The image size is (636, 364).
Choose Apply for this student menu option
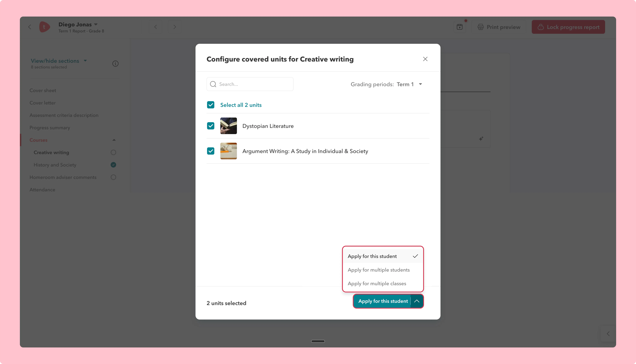tap(383, 256)
